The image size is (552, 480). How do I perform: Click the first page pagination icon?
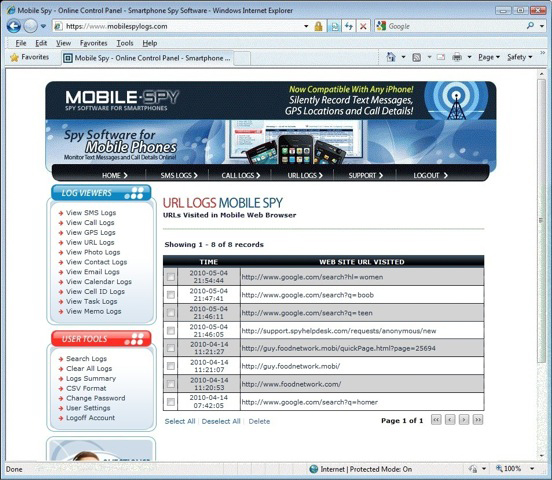click(x=436, y=420)
